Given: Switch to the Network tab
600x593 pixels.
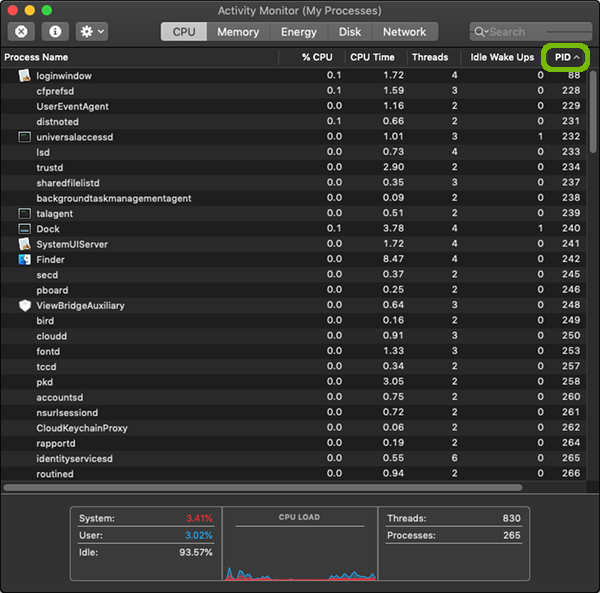Looking at the screenshot, I should pos(404,32).
